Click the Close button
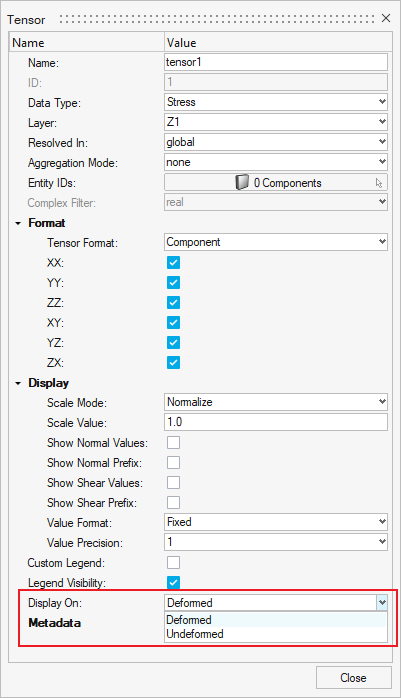Image resolution: width=401 pixels, height=698 pixels. pyautogui.click(x=354, y=678)
